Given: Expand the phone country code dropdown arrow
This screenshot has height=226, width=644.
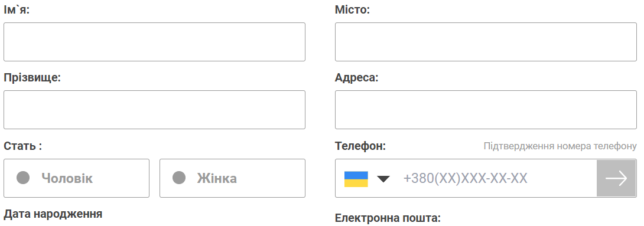Looking at the screenshot, I should click(383, 179).
